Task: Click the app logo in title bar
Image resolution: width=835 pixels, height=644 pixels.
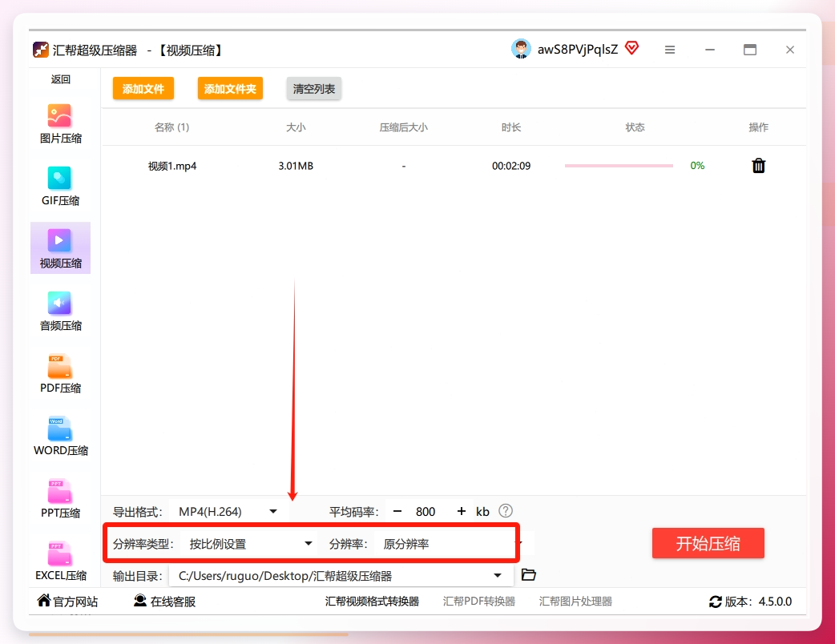Action: 41,50
